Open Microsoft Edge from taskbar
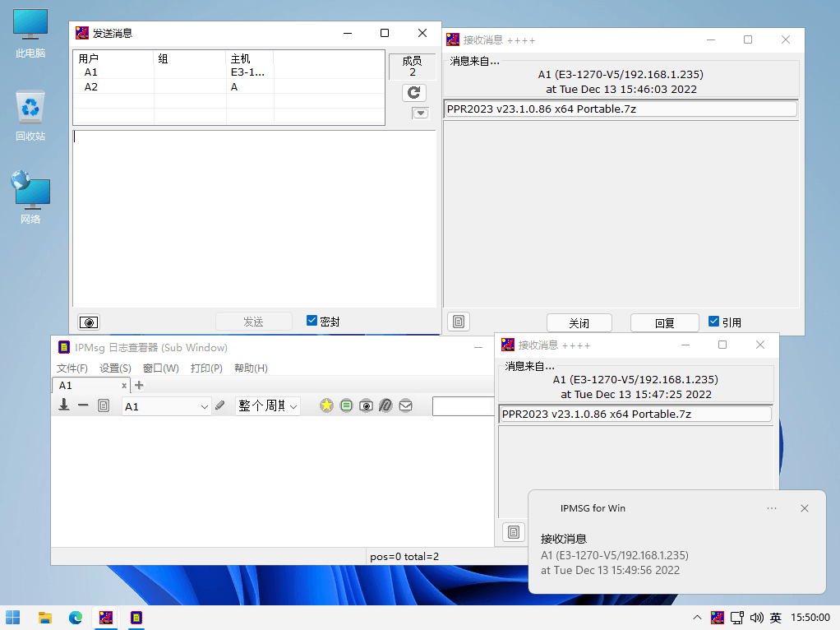 coord(76,618)
